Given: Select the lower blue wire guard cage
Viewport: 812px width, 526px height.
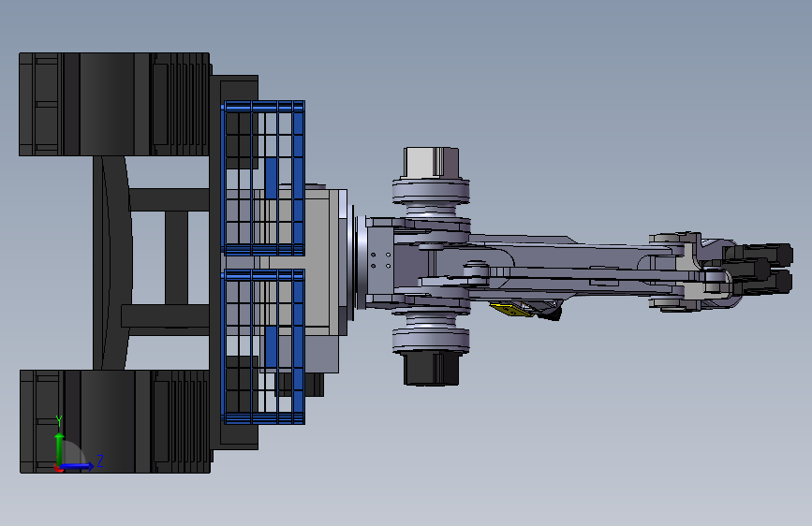Looking at the screenshot, I should tap(263, 346).
